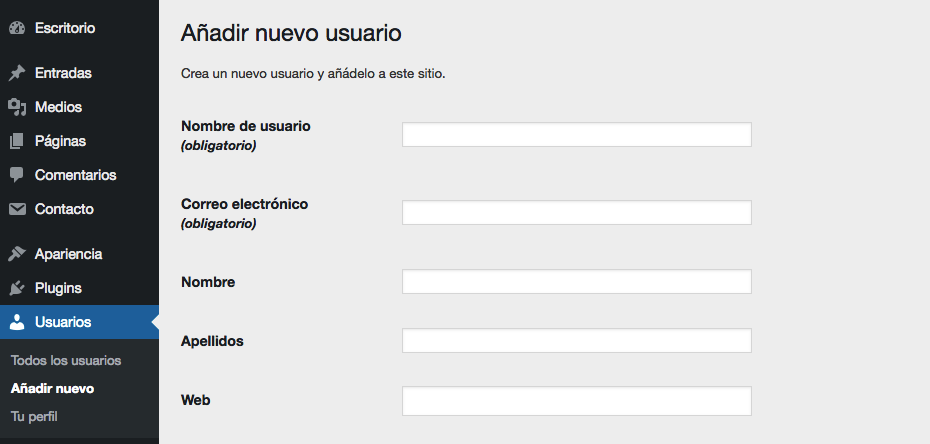Click the Escritorio dashboard gauge icon

(16, 29)
